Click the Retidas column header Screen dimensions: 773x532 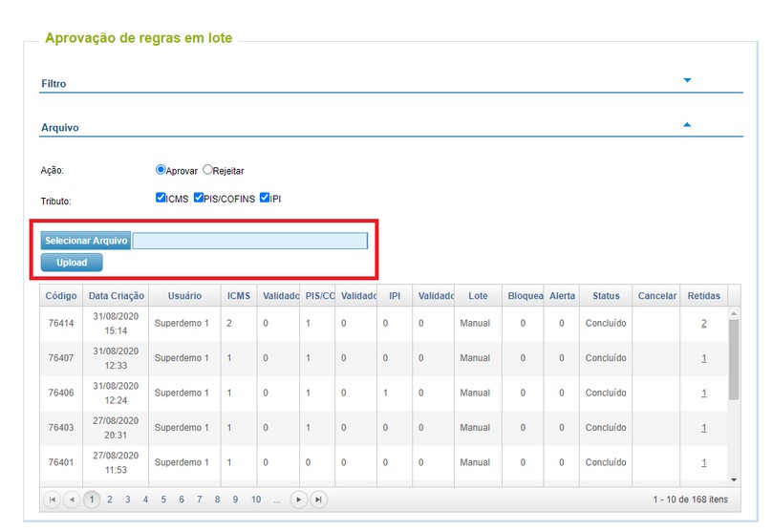(x=703, y=296)
